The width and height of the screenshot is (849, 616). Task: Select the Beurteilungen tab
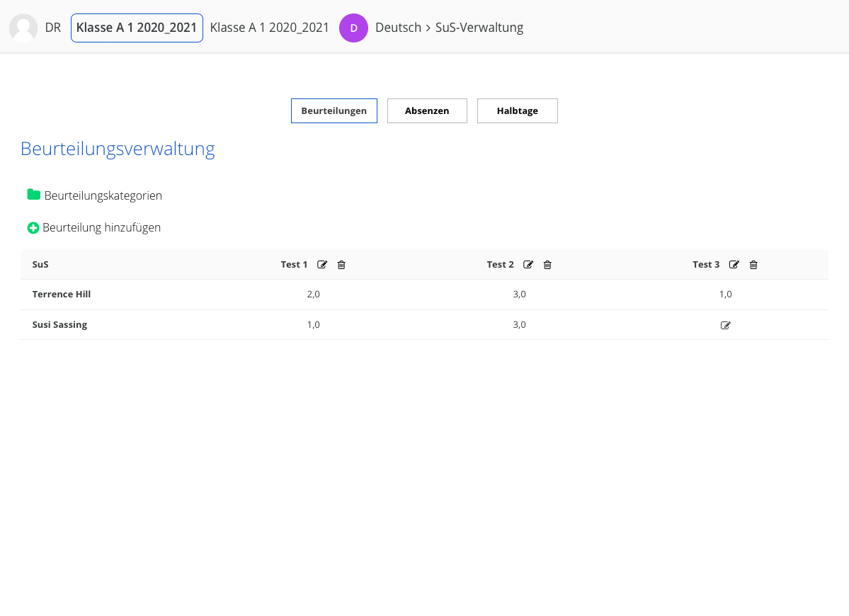[x=334, y=111]
